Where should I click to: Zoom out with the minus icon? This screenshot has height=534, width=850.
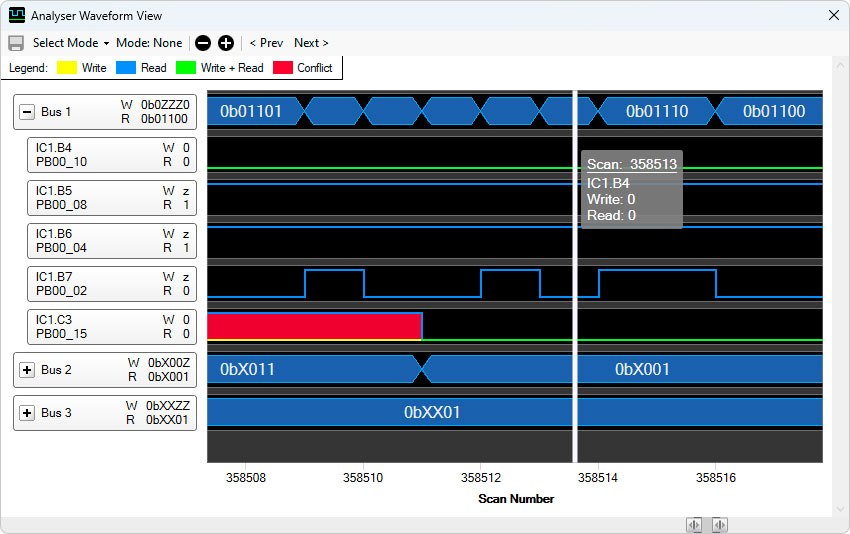pos(203,43)
